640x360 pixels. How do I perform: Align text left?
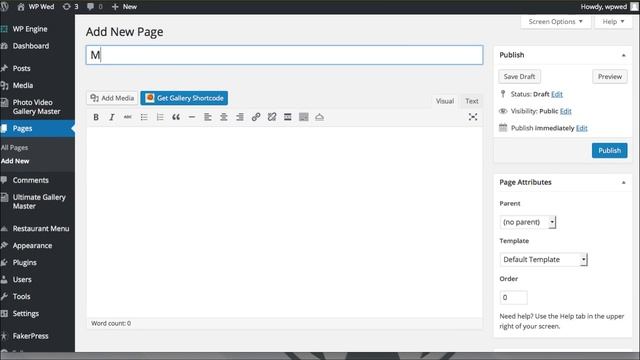pyautogui.click(x=208, y=117)
